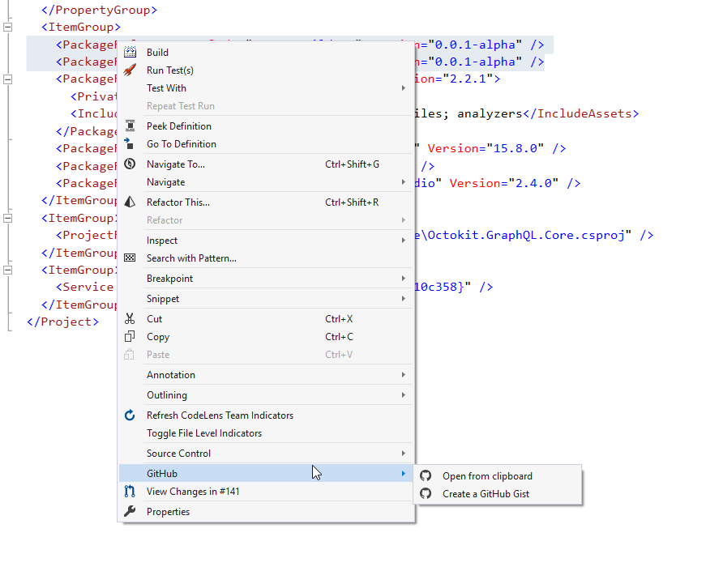Click Version="15.8.0" attribute text
The height and width of the screenshot is (588, 723).
[x=486, y=148]
